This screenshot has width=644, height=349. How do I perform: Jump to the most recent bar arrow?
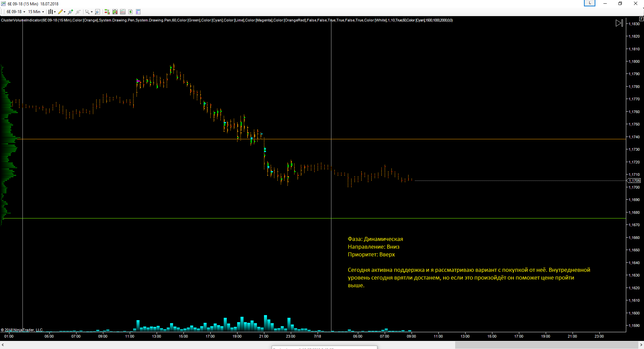coord(619,23)
